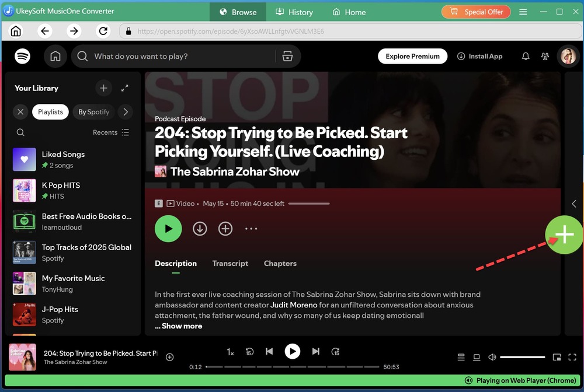
Task: Skip to previous track in player bar
Action: tap(269, 352)
